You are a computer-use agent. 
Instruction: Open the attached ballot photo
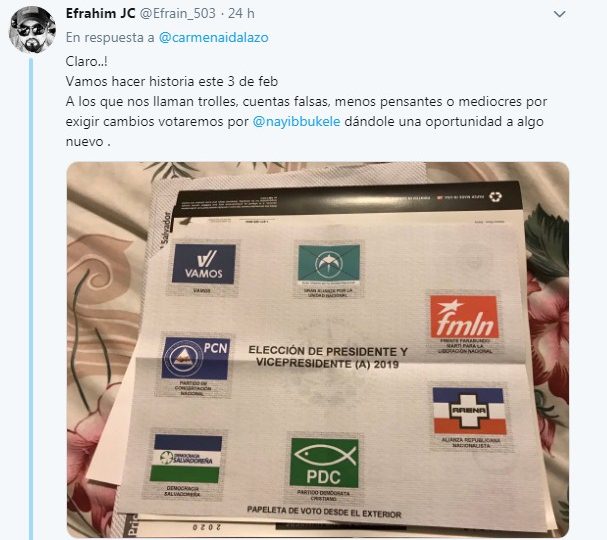[x=318, y=350]
